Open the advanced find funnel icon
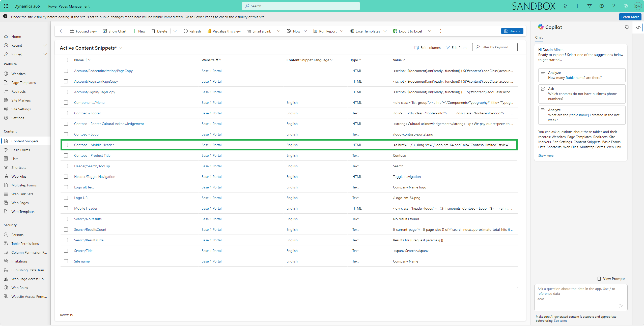The height and width of the screenshot is (326, 644). tap(590, 6)
